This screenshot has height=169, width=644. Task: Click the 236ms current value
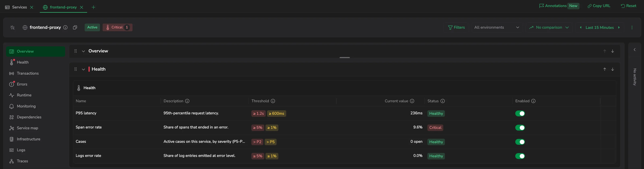click(x=416, y=113)
